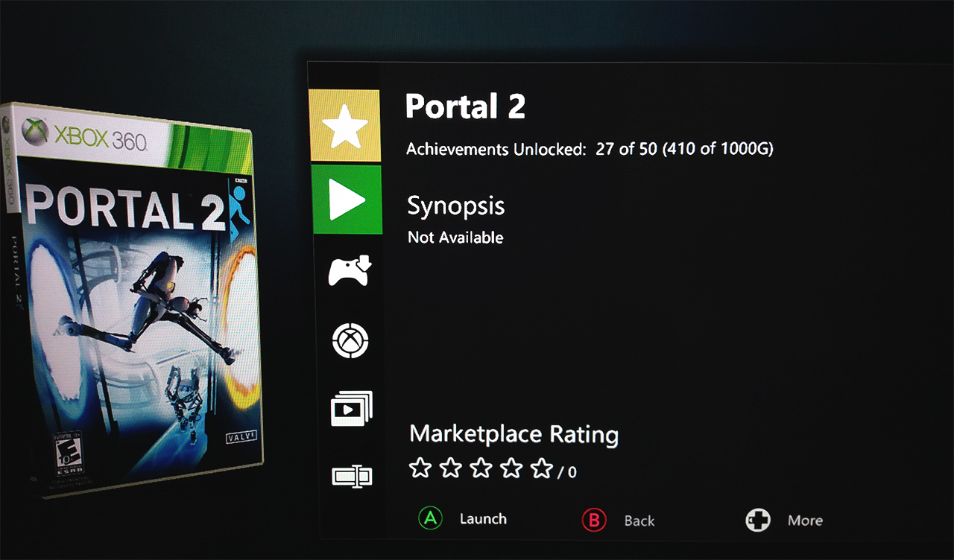Click the D-pad More button
Viewport: 954px width, 560px height.
point(758,521)
